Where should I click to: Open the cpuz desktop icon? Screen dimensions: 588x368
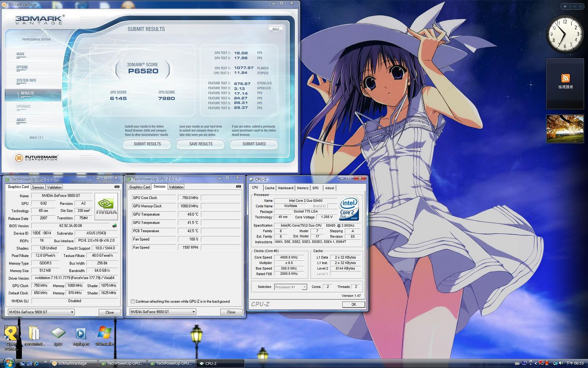(x=58, y=336)
